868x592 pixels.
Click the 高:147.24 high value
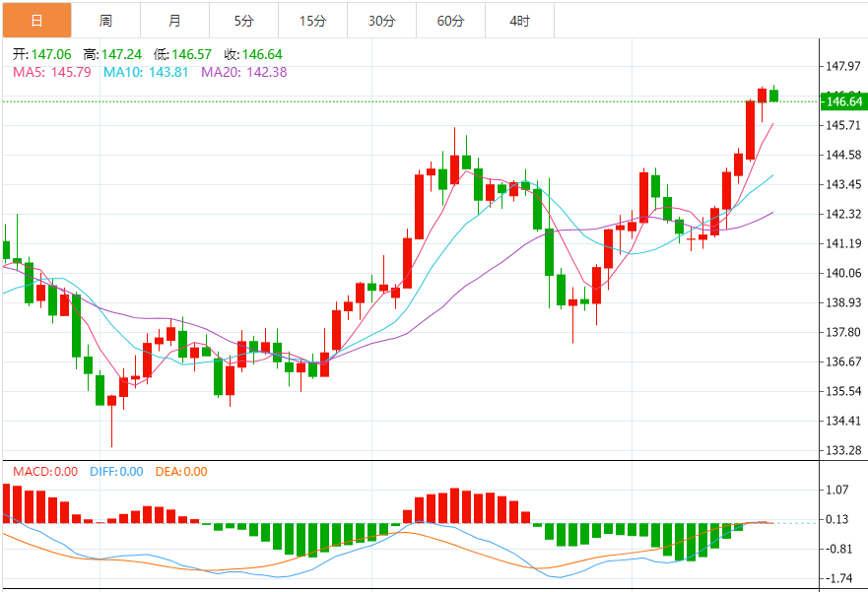tap(112, 54)
